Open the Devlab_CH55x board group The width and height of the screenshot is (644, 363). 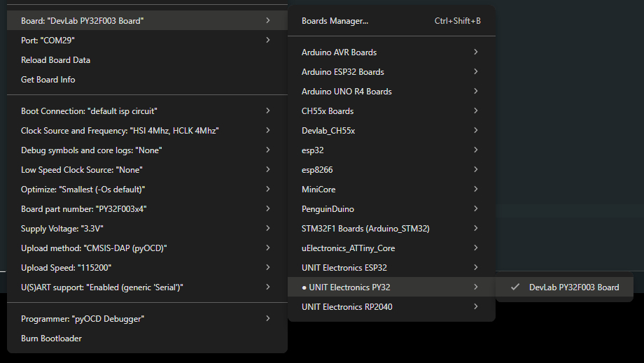pos(328,131)
